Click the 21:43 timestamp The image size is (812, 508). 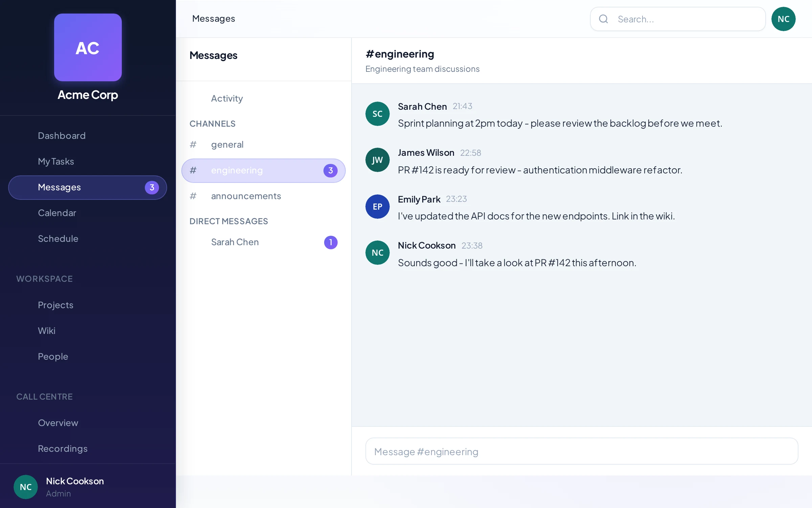click(463, 106)
